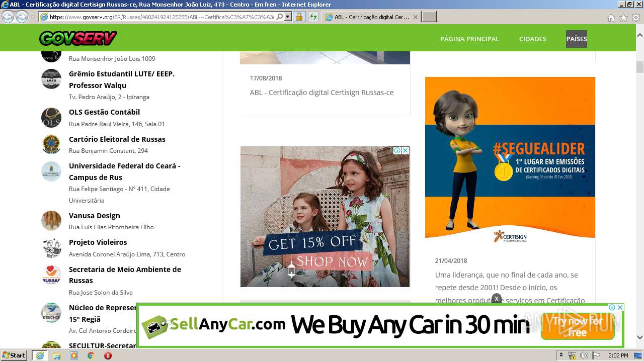Open OLS Gestão Contábil link

[x=104, y=112]
